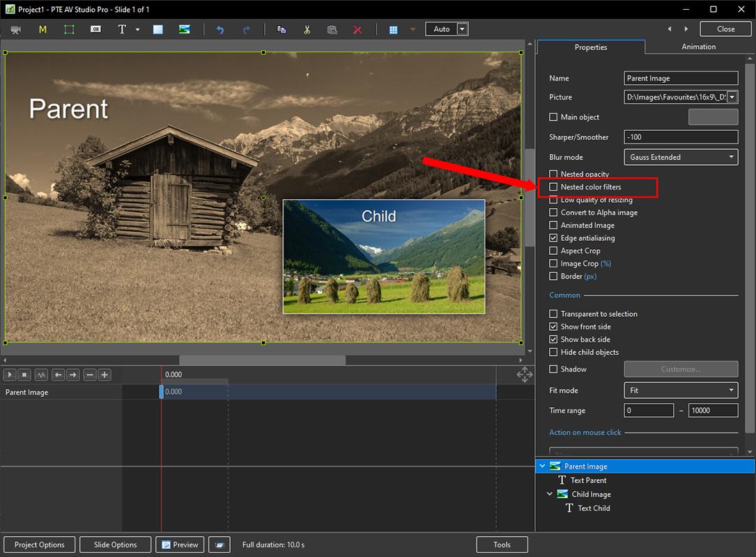Toggle the grid icon in toolbar
This screenshot has height=557, width=756.
pos(393,29)
